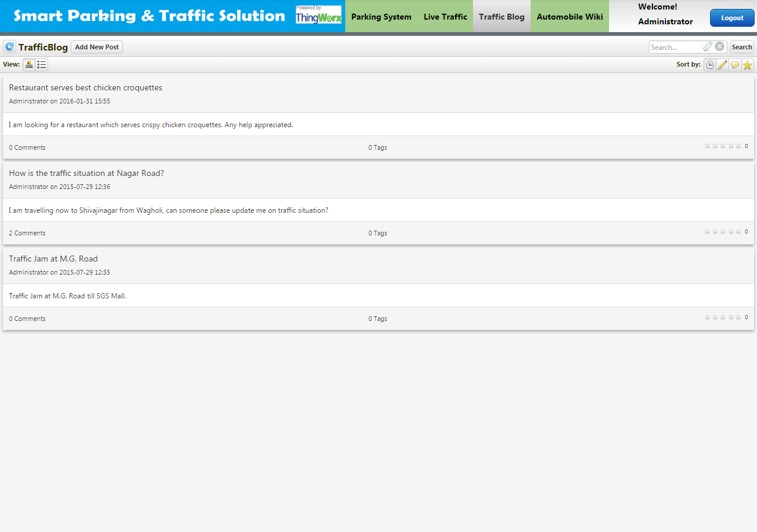This screenshot has height=532, width=757.
Task: Give the chicken croquettes post a five-star rating
Action: pyautogui.click(x=739, y=146)
